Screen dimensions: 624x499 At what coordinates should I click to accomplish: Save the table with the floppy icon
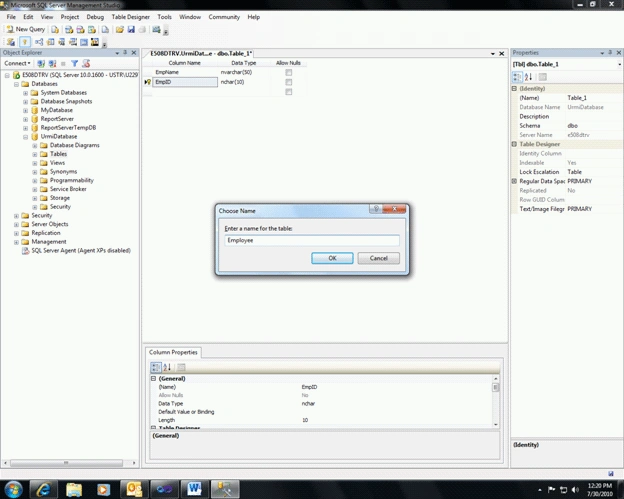pos(131,29)
